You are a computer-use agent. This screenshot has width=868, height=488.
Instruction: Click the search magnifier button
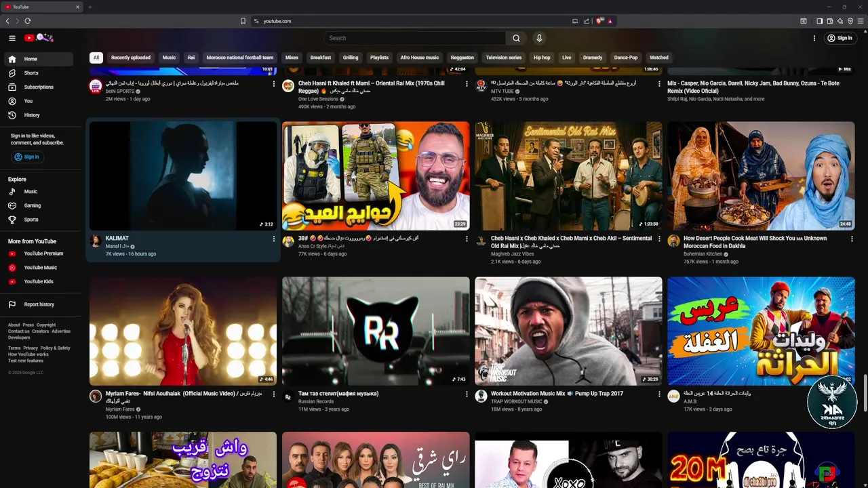coord(516,38)
